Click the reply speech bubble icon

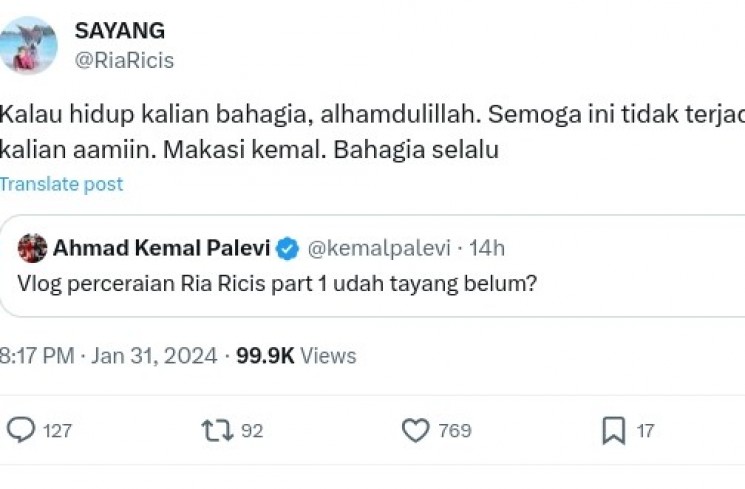point(21,431)
